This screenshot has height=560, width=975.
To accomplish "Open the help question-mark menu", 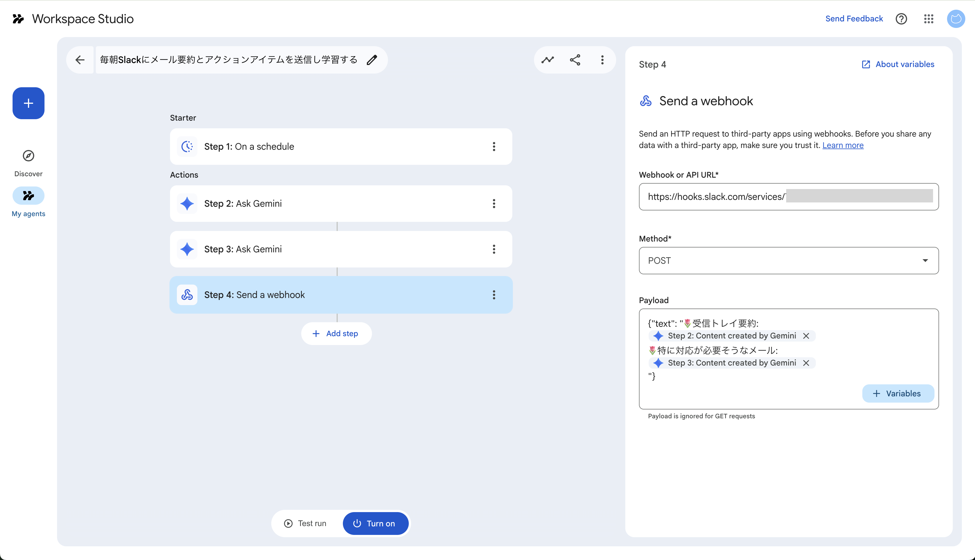I will tap(901, 19).
